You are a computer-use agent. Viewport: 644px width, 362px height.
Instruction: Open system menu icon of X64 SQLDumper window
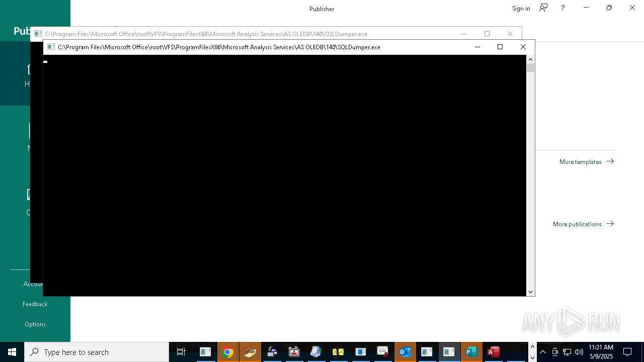[x=38, y=34]
